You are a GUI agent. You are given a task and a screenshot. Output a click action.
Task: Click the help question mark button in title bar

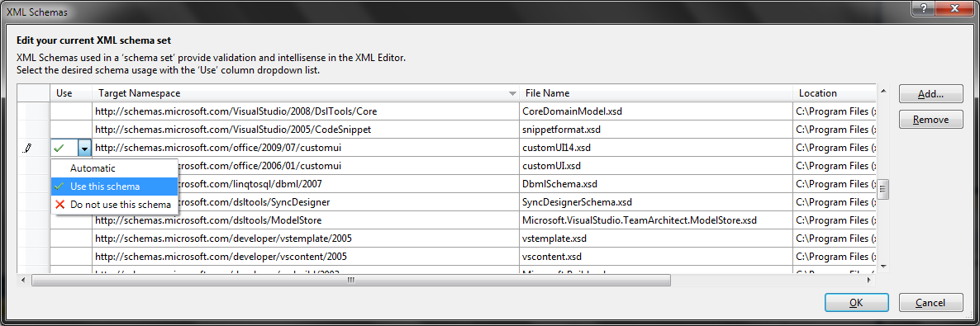[922, 9]
